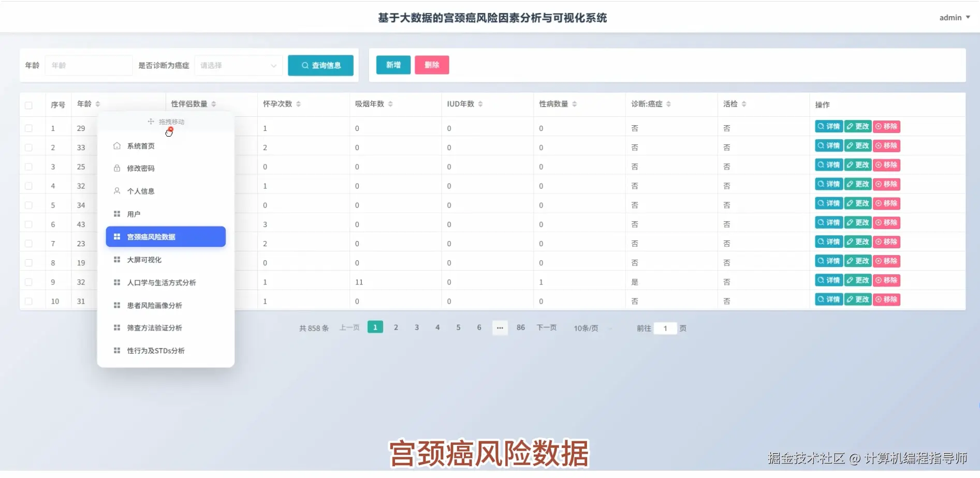Click the 新增 add button

click(x=393, y=65)
